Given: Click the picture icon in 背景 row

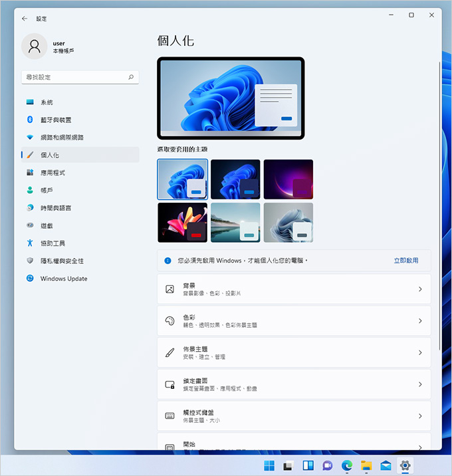Looking at the screenshot, I should click(x=169, y=289).
